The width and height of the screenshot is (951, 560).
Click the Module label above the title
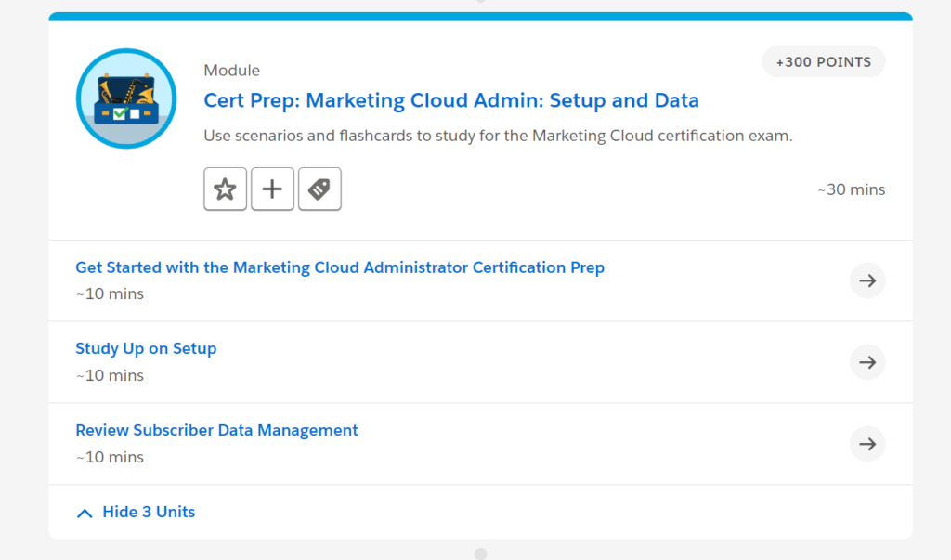[231, 71]
